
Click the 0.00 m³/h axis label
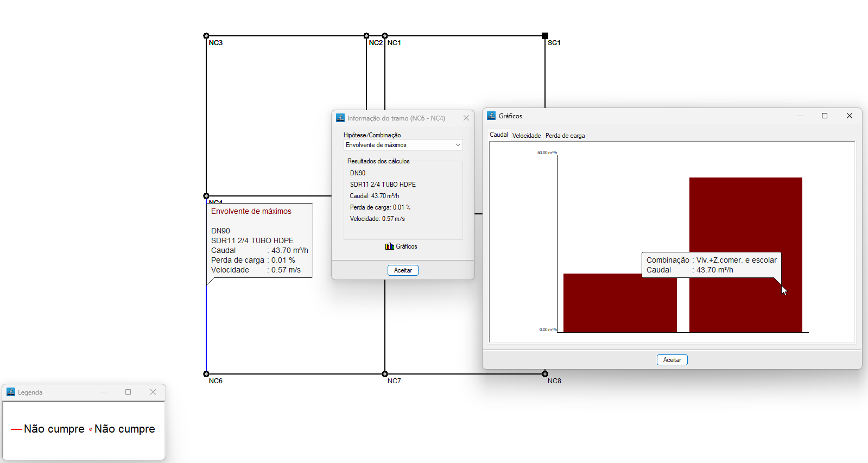pyautogui.click(x=548, y=329)
